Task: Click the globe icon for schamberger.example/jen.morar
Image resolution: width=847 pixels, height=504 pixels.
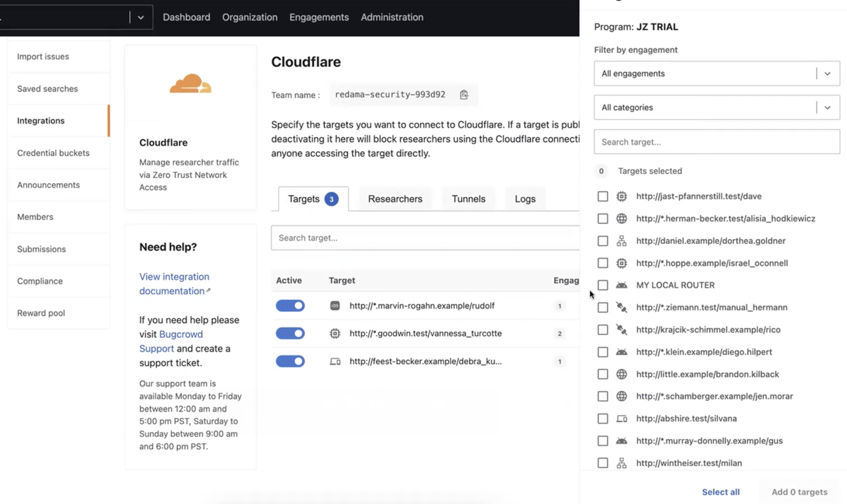Action: (x=622, y=396)
